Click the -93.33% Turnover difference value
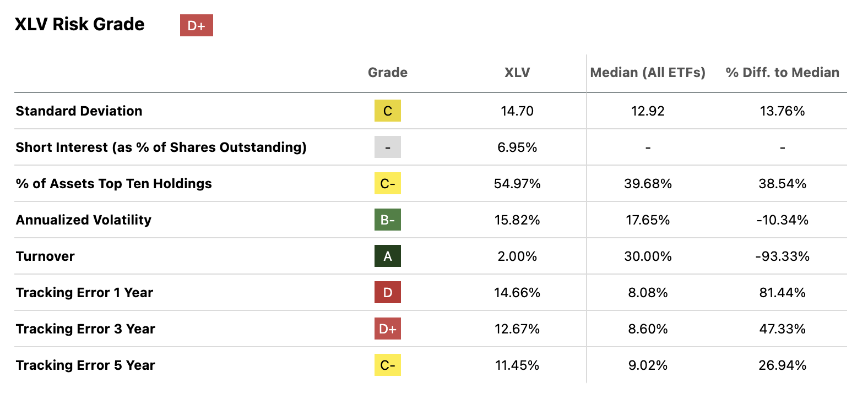 (x=782, y=256)
